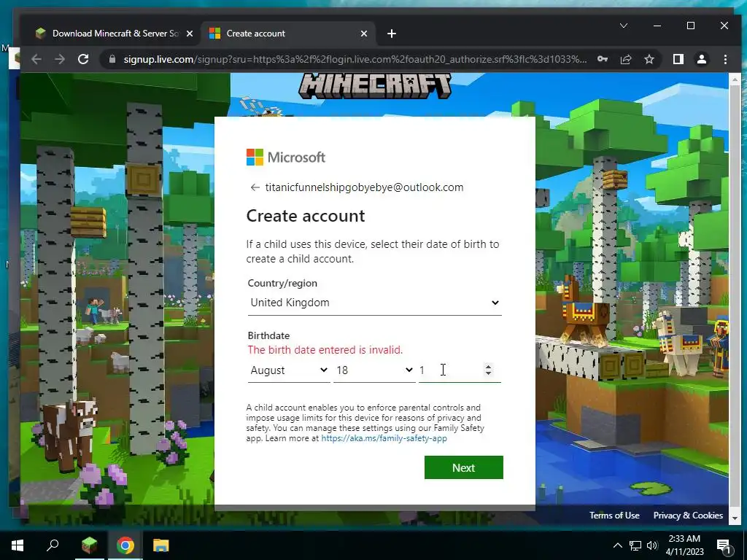Open network status tray icon
Image resolution: width=747 pixels, height=560 pixels.
tap(635, 545)
